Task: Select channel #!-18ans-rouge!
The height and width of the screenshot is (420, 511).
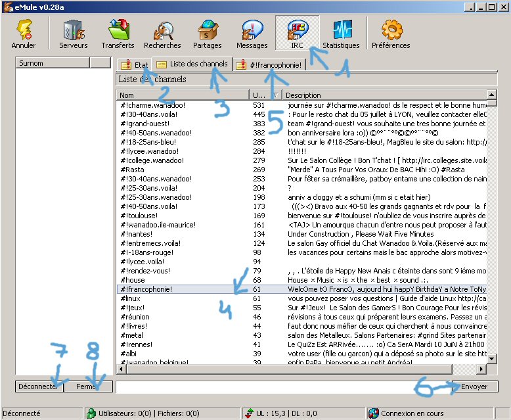Action: [x=301, y=252]
